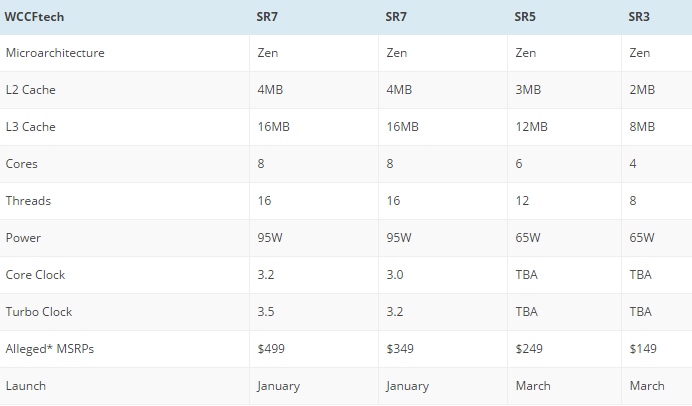
Task: Select the Cores row label
Action: tap(22, 164)
